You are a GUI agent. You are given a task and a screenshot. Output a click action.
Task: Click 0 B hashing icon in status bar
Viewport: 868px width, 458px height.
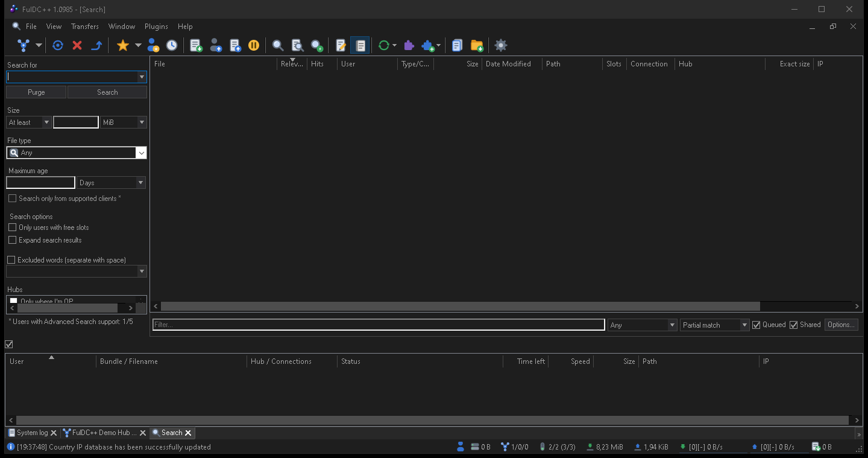coord(480,447)
